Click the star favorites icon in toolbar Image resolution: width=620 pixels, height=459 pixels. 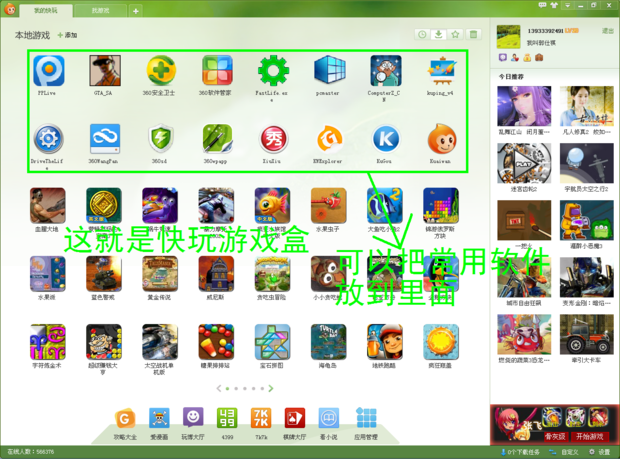pyautogui.click(x=456, y=35)
